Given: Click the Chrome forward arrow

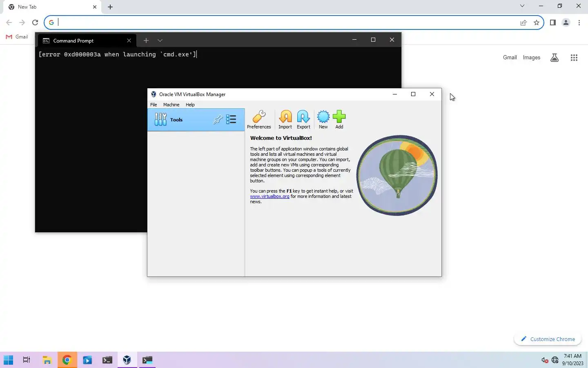Looking at the screenshot, I should tap(22, 22).
